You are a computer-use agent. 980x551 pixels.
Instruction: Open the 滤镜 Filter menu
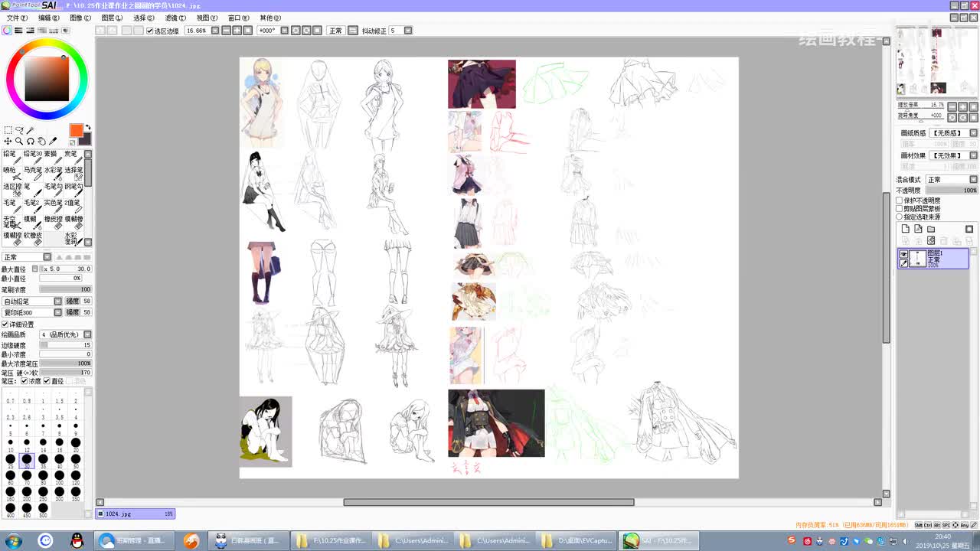(x=175, y=18)
